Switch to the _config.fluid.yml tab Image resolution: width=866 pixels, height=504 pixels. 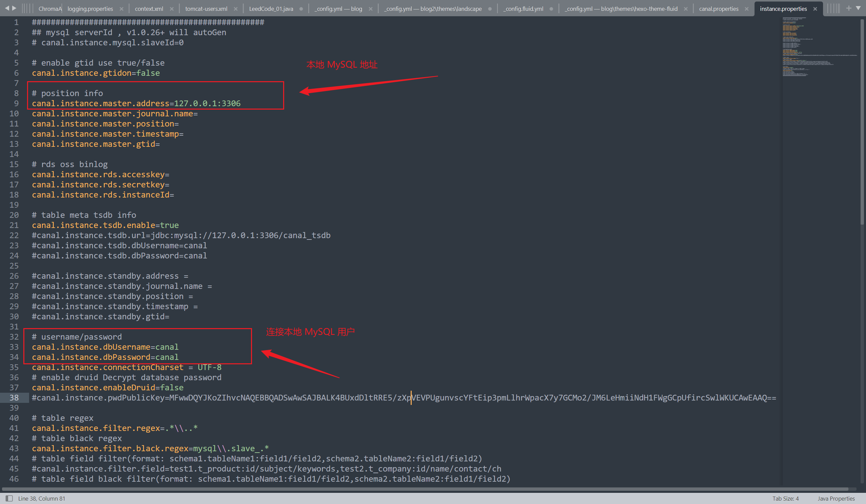click(523, 9)
